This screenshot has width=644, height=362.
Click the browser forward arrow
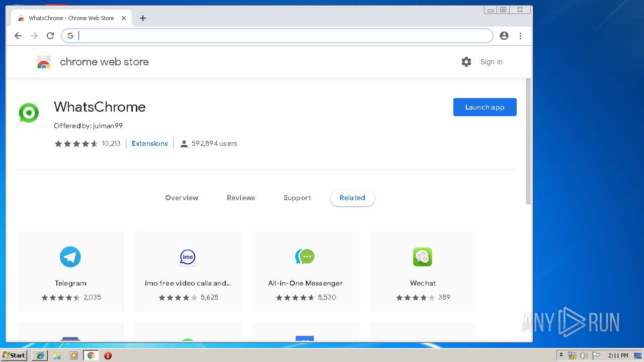(x=34, y=36)
